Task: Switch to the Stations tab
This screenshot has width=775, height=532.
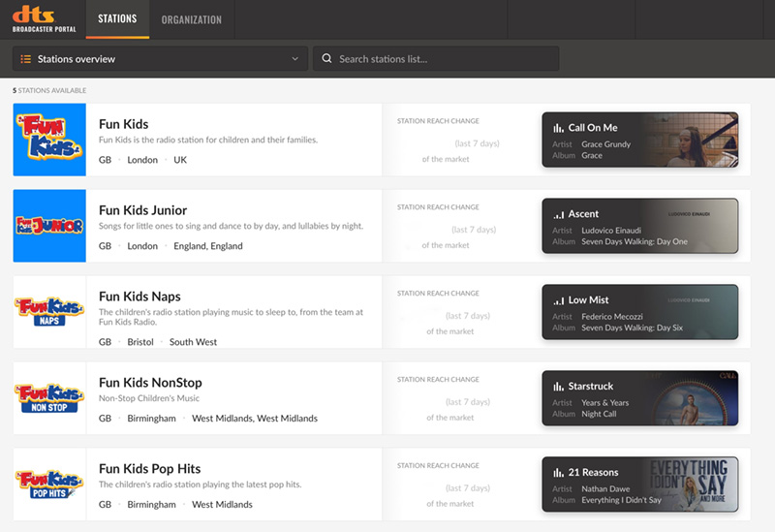Action: click(x=117, y=19)
